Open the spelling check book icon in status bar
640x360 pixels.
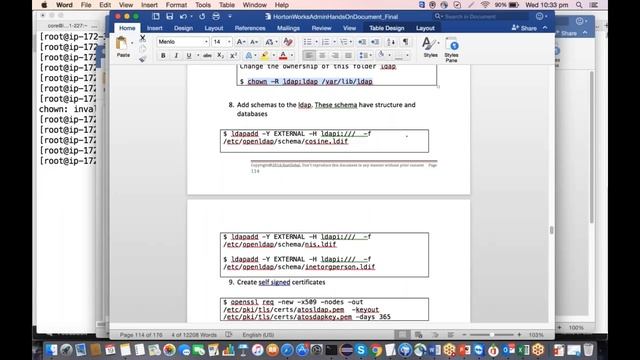(x=229, y=335)
